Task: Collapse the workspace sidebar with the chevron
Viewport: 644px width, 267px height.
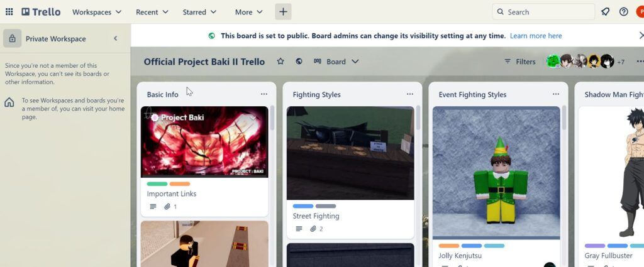Action: pos(116,38)
